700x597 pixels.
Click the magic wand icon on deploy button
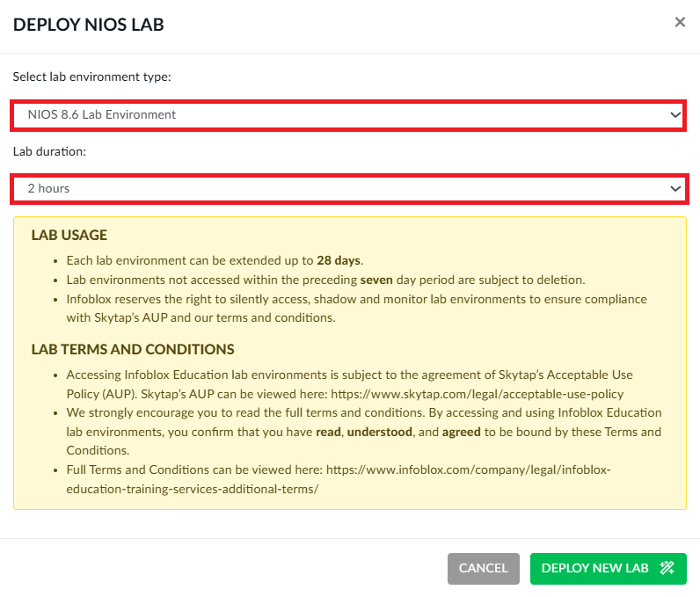(x=667, y=568)
